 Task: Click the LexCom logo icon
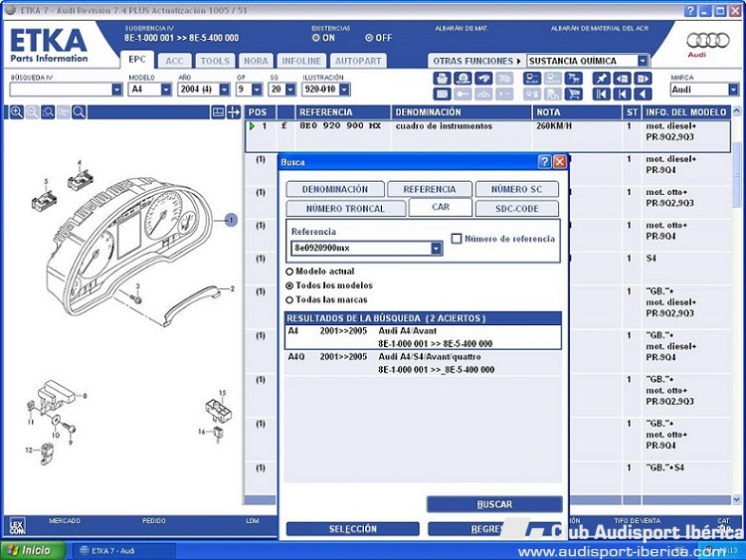[17, 526]
